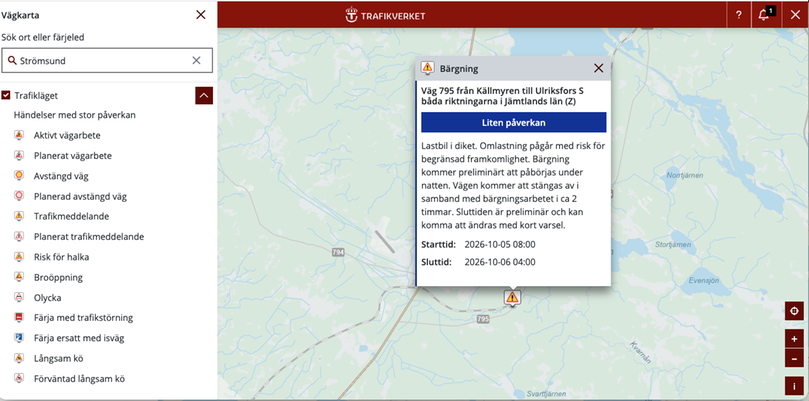
Task: Click the Sluttid 2026-10-06 04:00 value
Action: pos(500,262)
